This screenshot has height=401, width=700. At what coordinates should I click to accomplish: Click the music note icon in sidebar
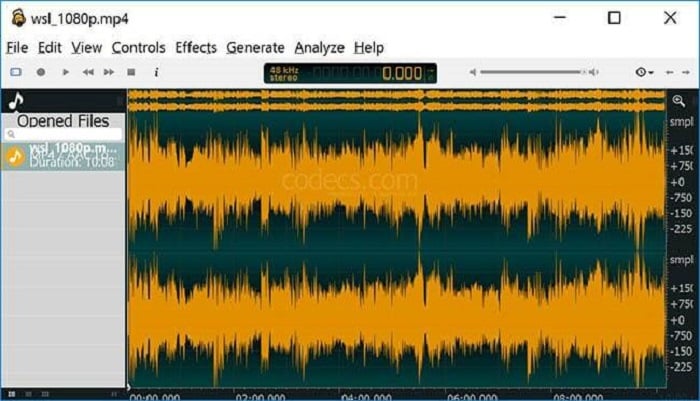[x=16, y=101]
